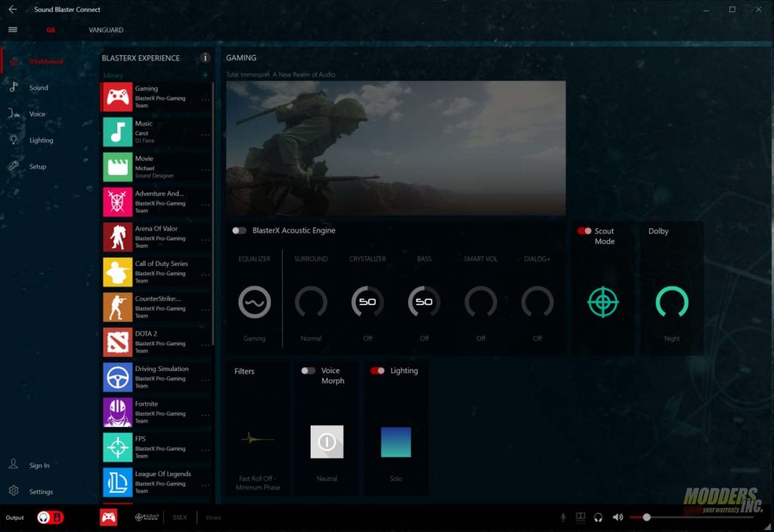Viewport: 774px width, 532px height.
Task: Turn off the Scout Mode toggle
Action: (584, 231)
